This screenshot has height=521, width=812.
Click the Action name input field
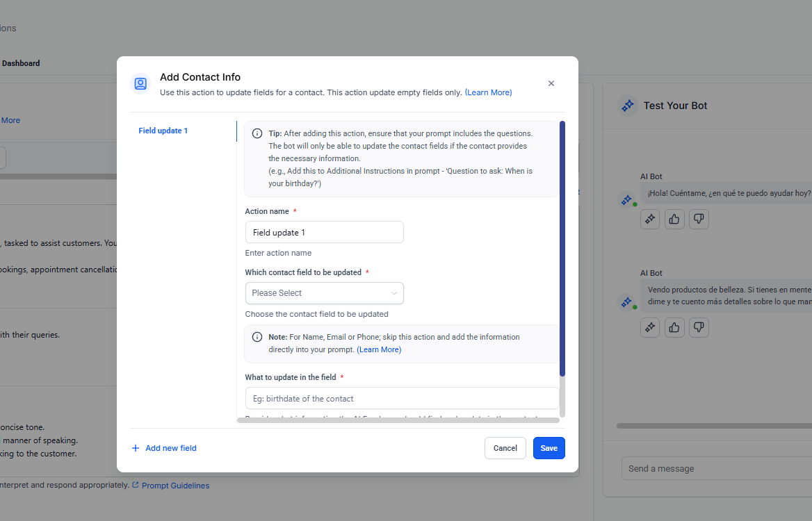click(324, 233)
